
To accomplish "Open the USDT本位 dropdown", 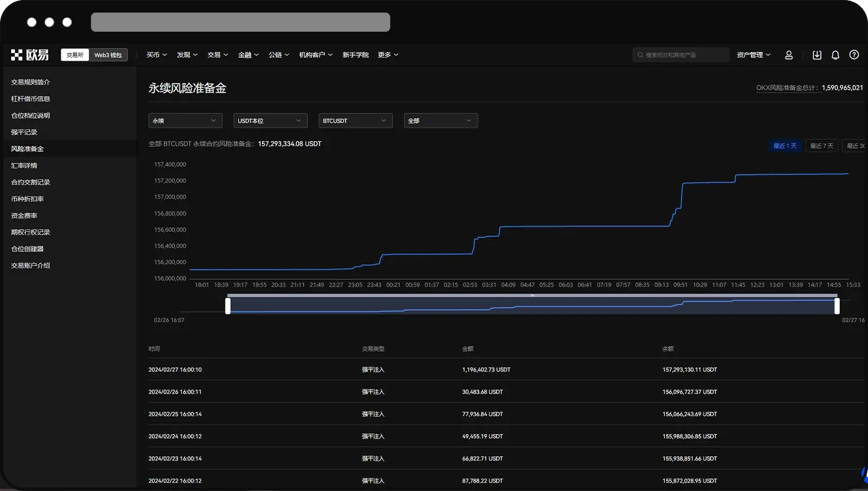I will click(x=270, y=120).
